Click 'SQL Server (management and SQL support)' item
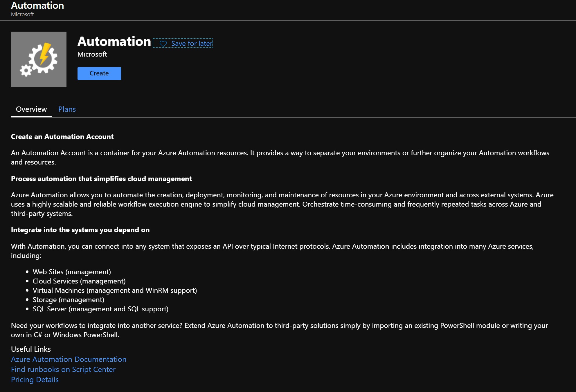The image size is (576, 392). (x=101, y=309)
